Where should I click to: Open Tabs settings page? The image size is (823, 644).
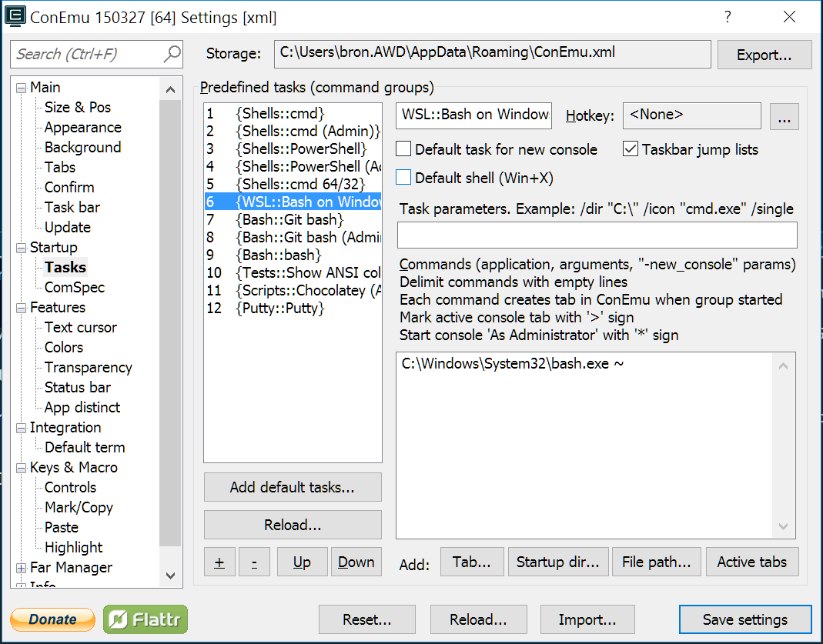(x=60, y=167)
